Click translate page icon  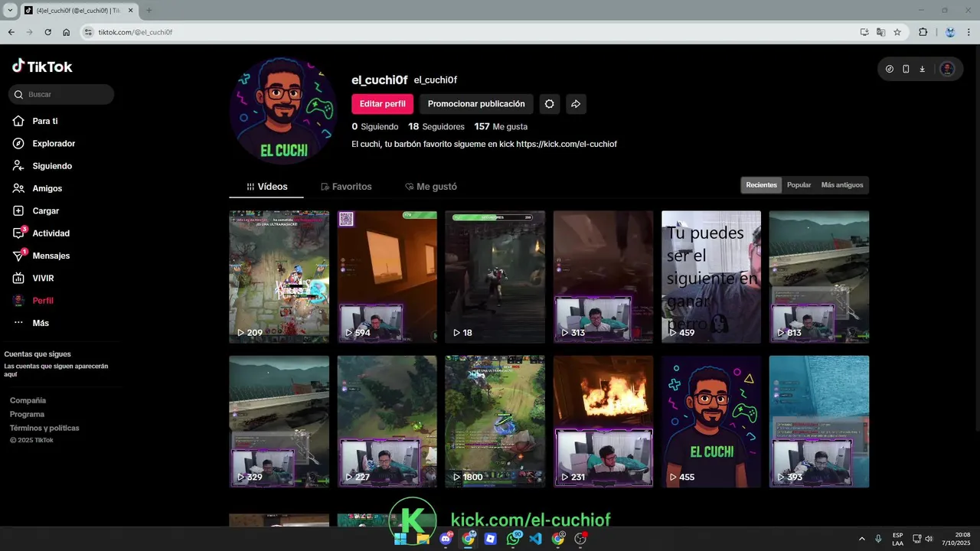click(x=880, y=32)
